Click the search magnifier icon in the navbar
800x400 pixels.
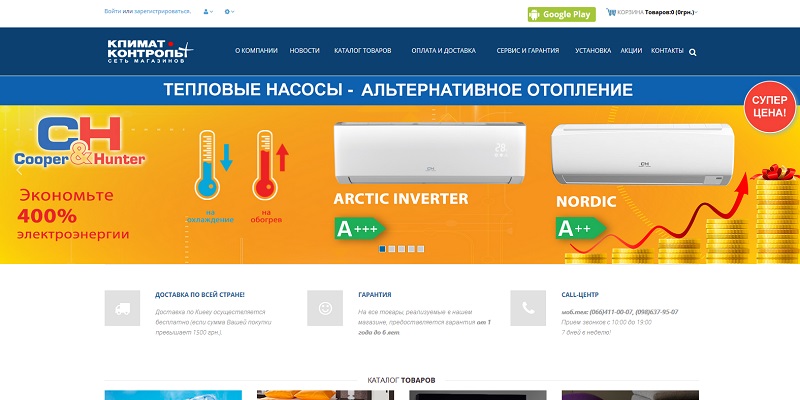[x=692, y=52]
